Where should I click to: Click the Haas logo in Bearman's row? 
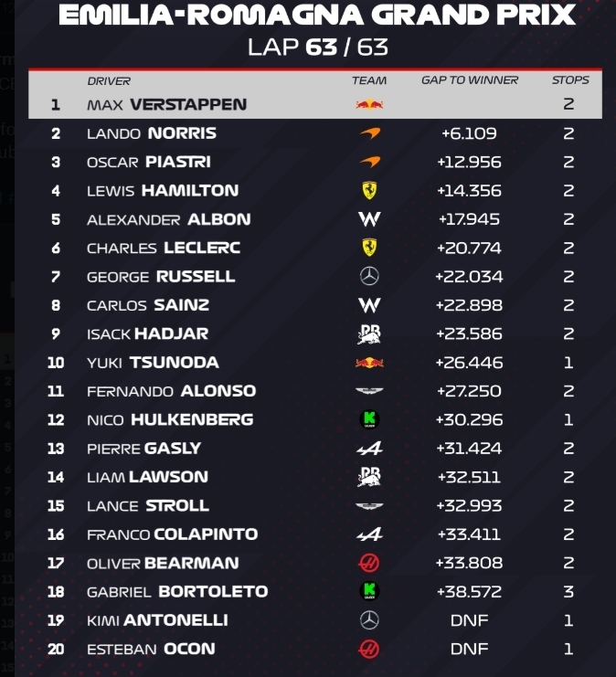pyautogui.click(x=369, y=563)
